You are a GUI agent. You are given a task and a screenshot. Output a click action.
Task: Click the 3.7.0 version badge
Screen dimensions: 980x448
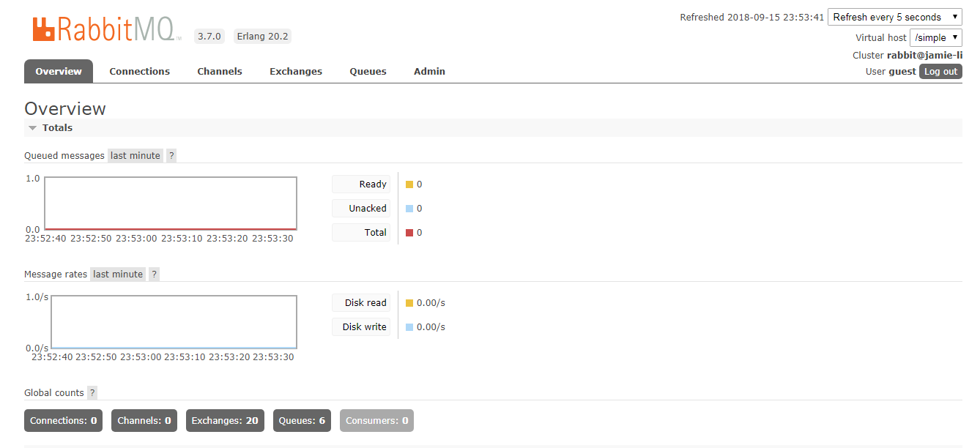click(209, 36)
